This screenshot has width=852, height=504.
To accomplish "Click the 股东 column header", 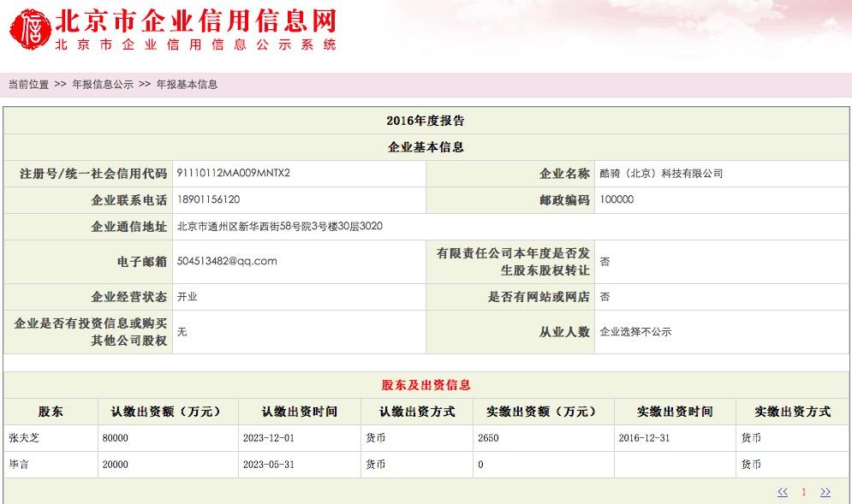I will 51,412.
